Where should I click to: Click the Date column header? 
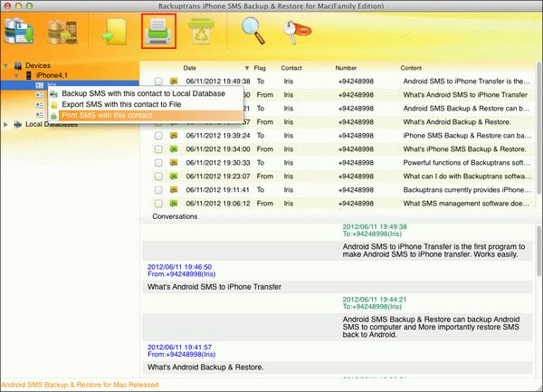[190, 68]
